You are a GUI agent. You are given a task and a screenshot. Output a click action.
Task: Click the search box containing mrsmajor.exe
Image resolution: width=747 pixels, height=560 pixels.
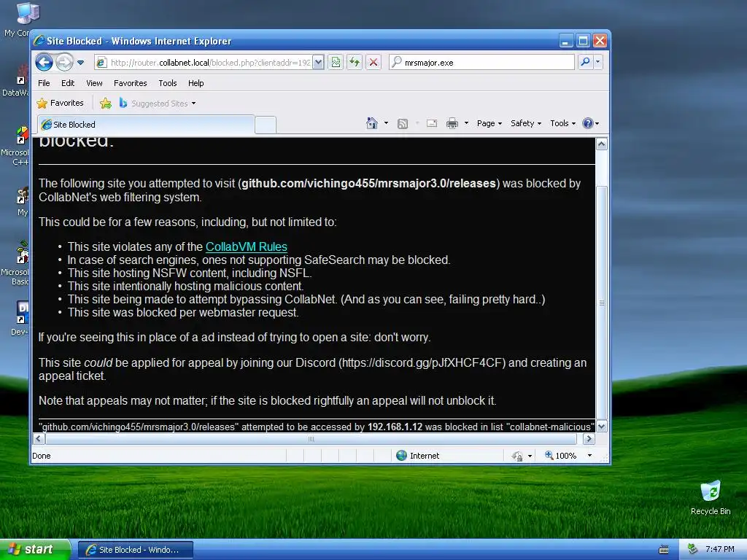tap(482, 63)
